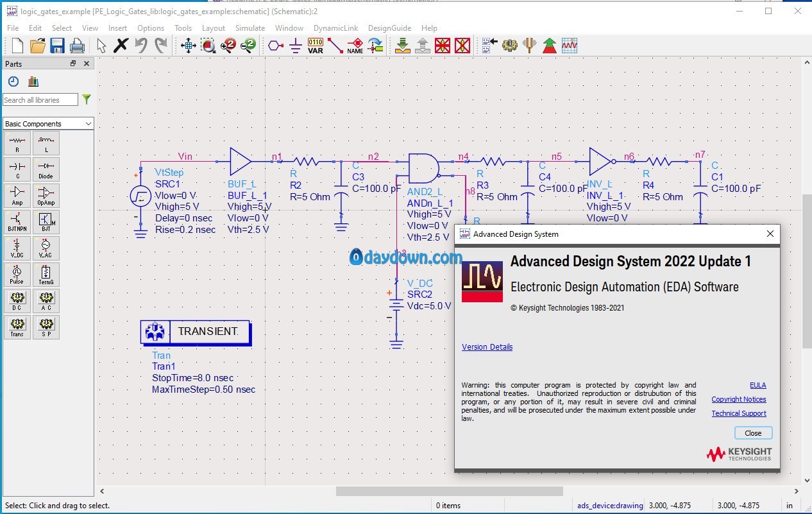Open the Layout menu

pyautogui.click(x=214, y=28)
